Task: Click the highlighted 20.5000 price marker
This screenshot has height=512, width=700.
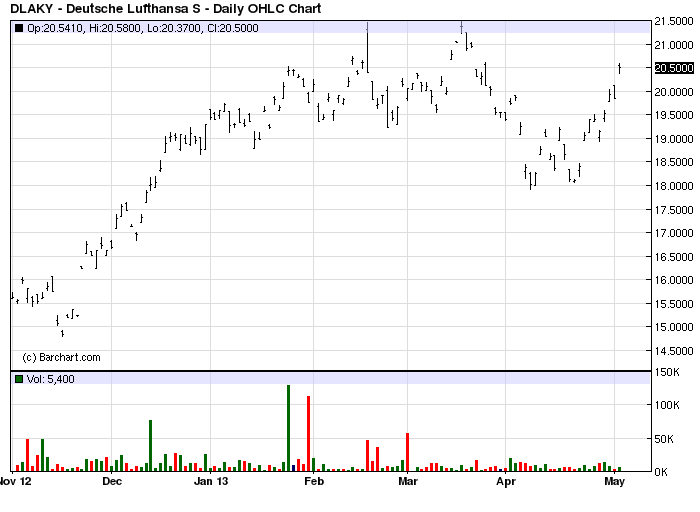Action: point(674,68)
